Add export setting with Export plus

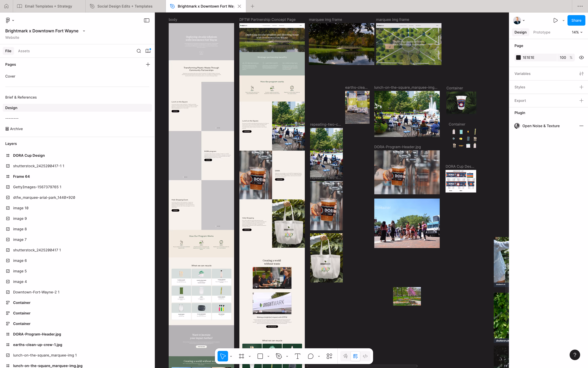coord(581,101)
